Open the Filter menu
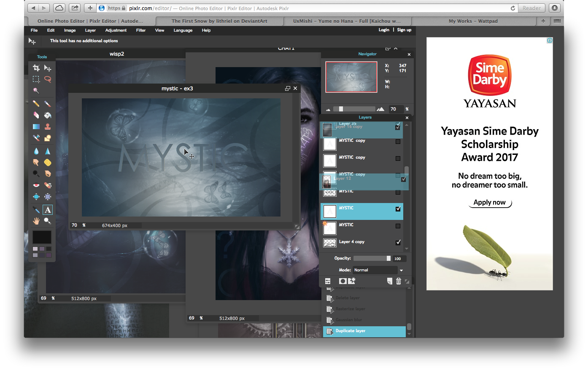This screenshot has width=588, height=371. (x=141, y=30)
